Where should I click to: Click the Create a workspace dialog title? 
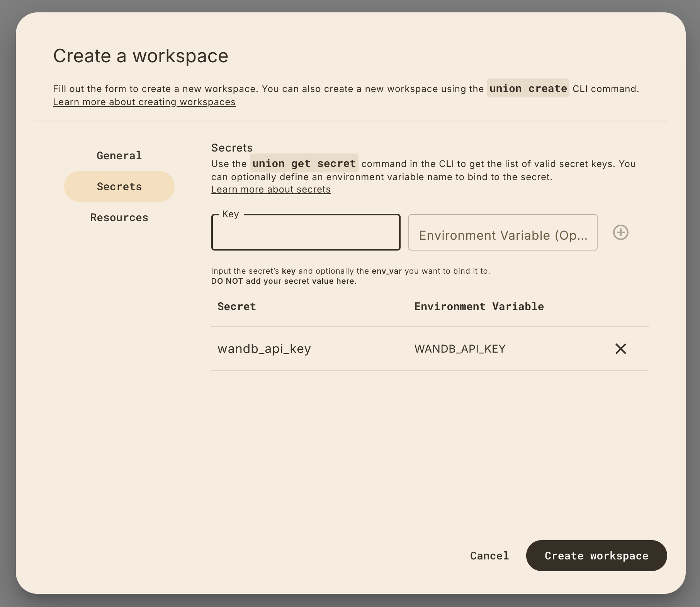pos(141,56)
